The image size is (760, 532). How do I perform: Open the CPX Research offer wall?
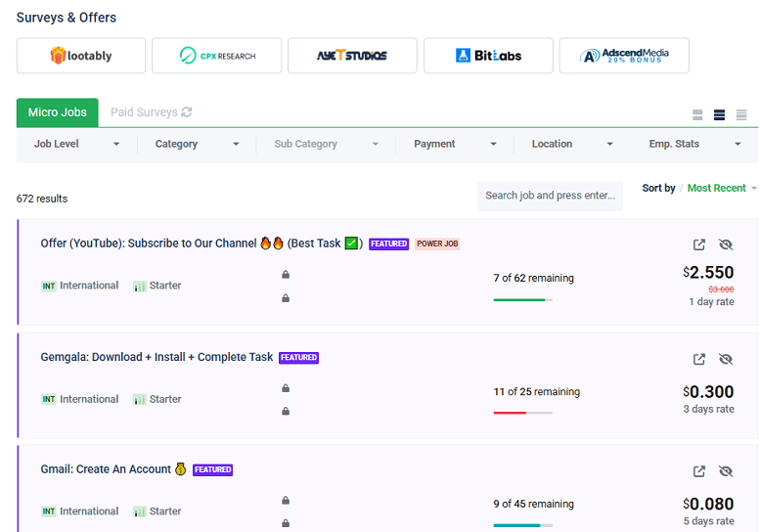pos(216,56)
